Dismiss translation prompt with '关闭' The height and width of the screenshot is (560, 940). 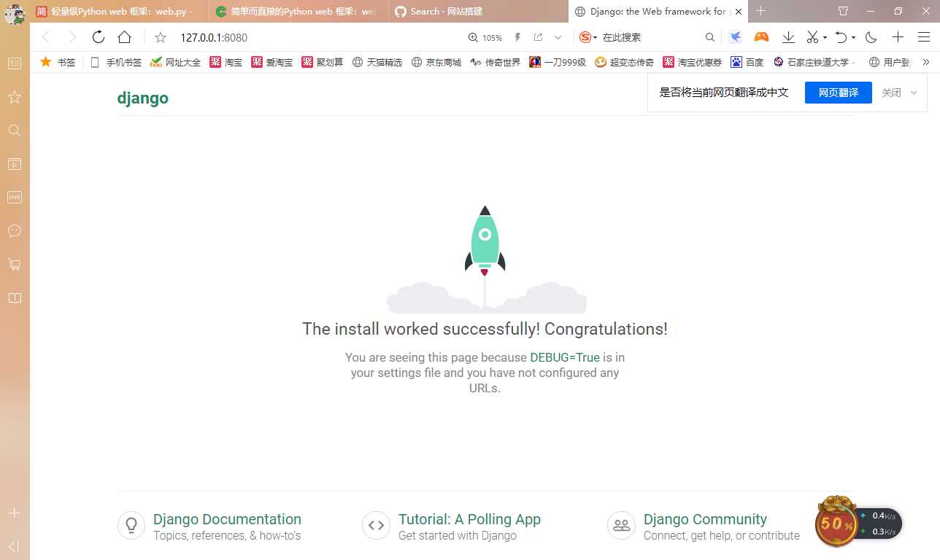tap(891, 93)
